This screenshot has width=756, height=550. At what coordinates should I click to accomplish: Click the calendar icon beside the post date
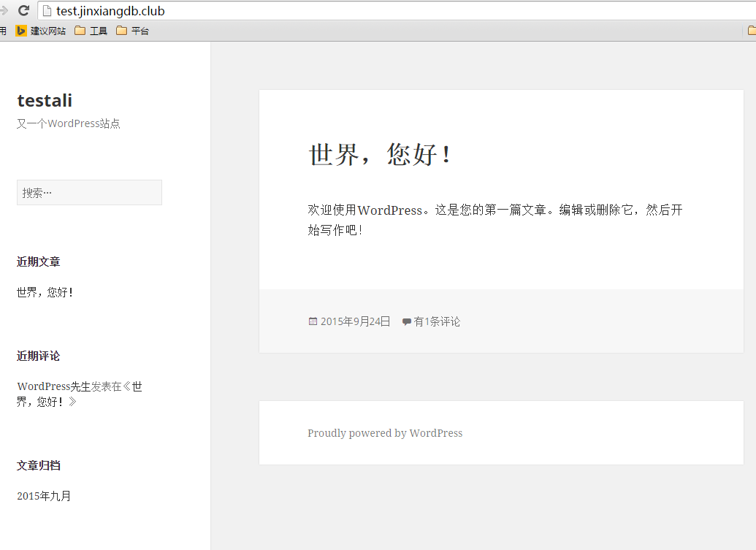[x=313, y=321]
